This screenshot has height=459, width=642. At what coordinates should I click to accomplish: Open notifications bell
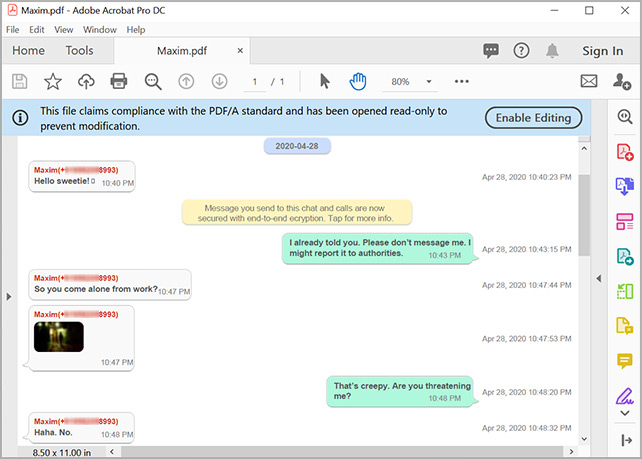tap(552, 51)
